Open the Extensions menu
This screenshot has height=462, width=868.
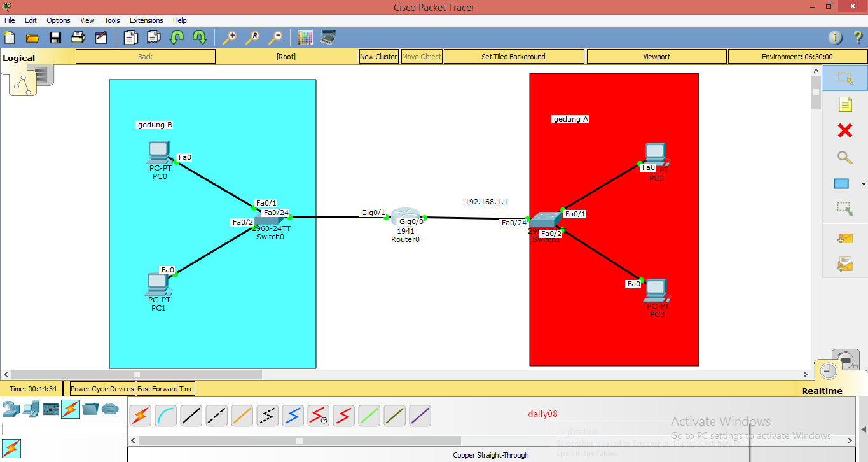(x=146, y=20)
